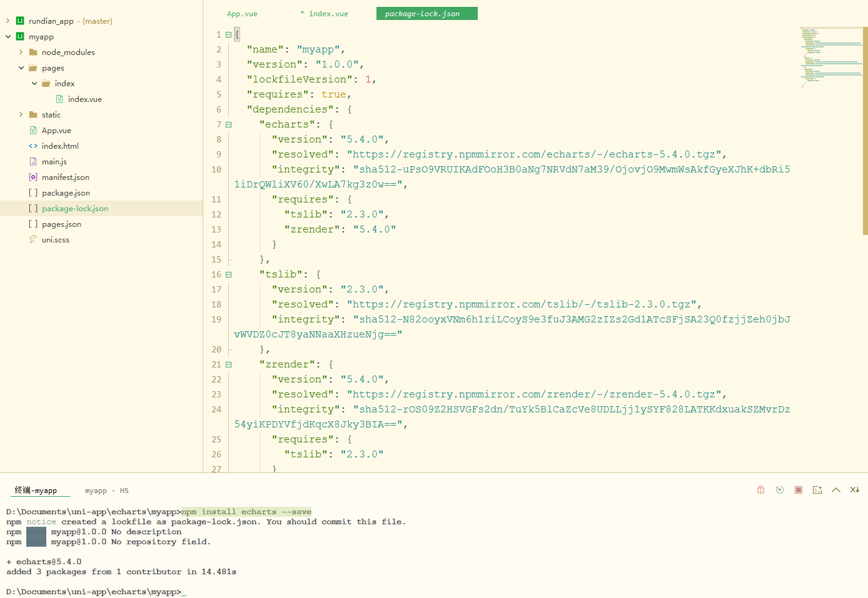Close the terminal panel with the X-arrow icon
Screen dimensions: 868x598
click(x=855, y=490)
